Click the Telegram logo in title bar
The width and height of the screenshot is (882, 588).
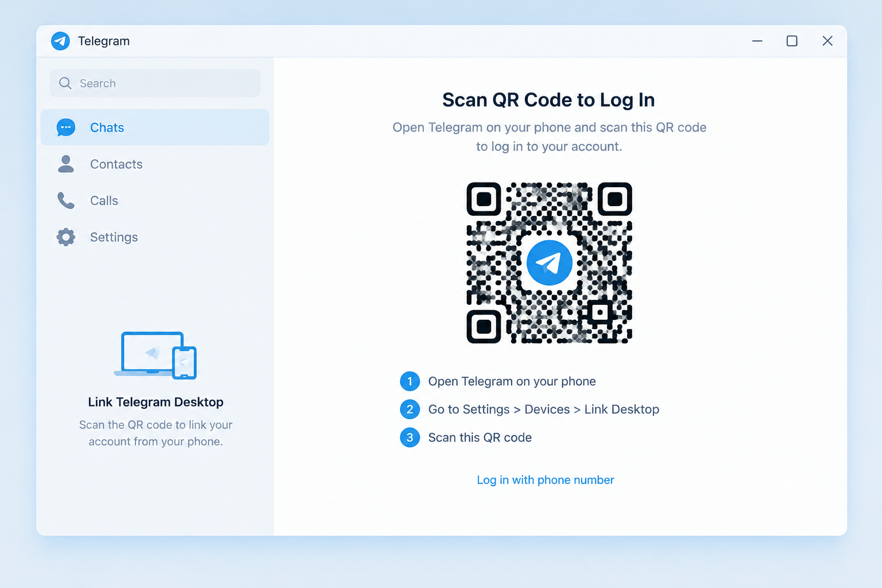(60, 41)
